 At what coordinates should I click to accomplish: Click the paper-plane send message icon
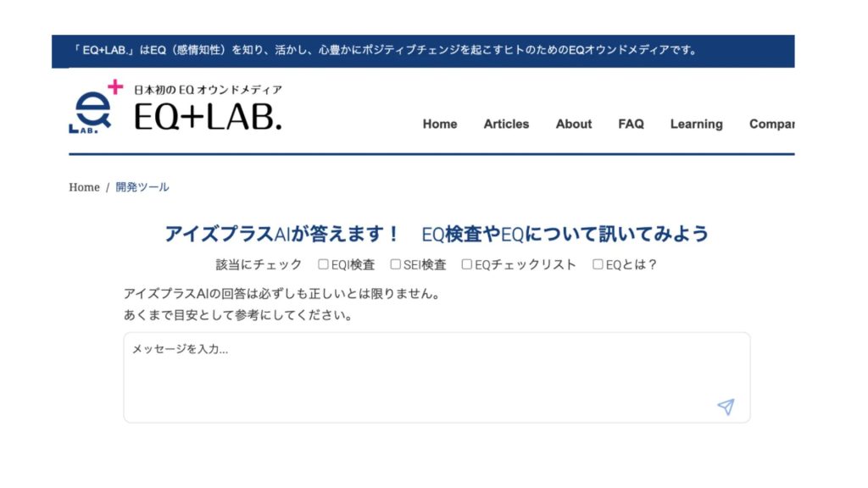[x=726, y=407]
